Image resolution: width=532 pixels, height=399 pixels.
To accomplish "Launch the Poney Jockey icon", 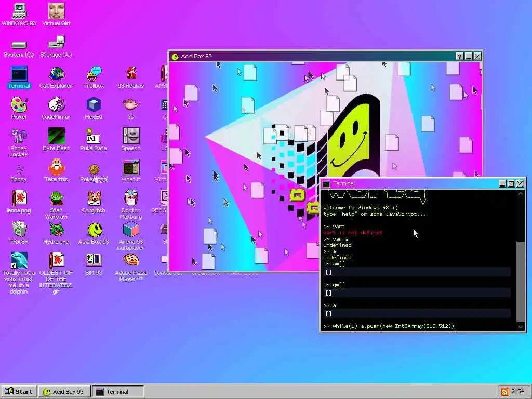I will [19, 142].
